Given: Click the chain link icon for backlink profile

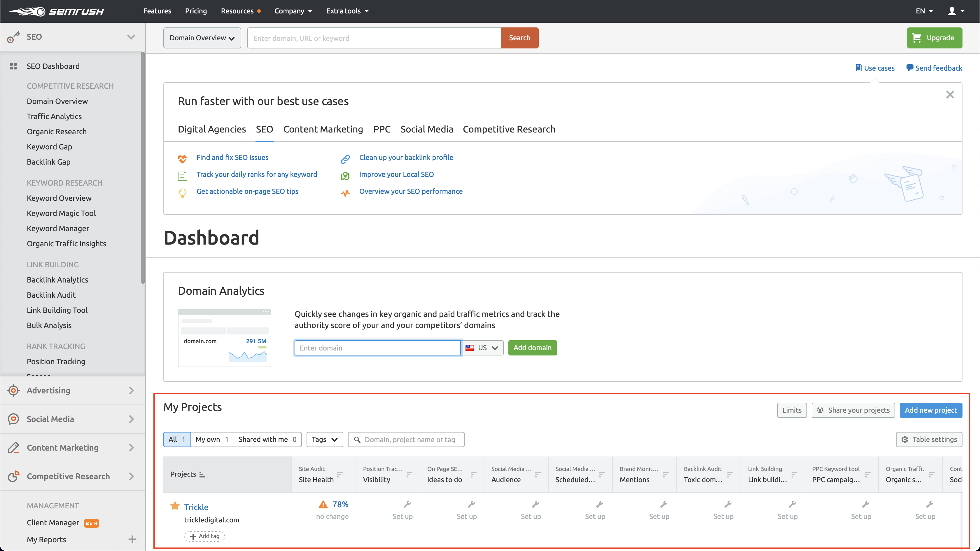Looking at the screenshot, I should (345, 159).
